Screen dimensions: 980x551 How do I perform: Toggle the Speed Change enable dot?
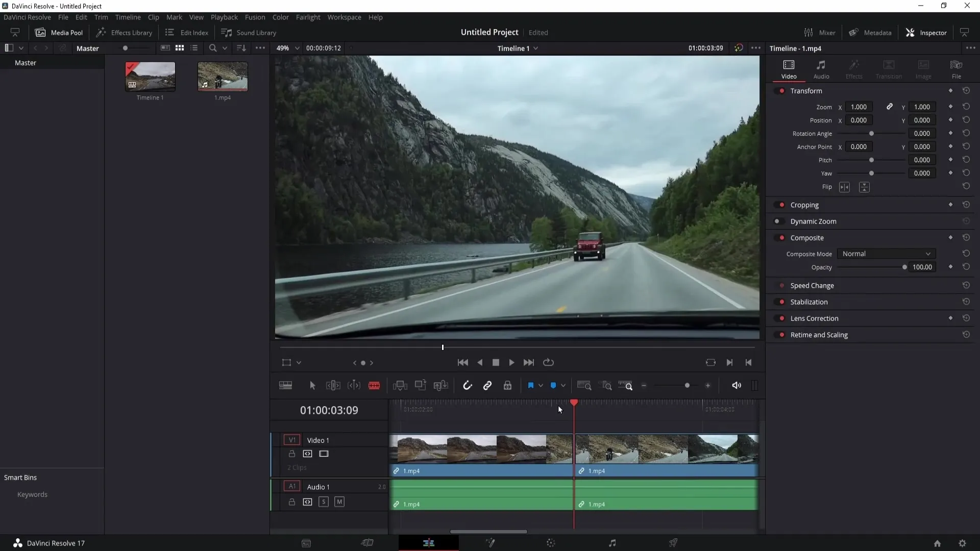(782, 285)
